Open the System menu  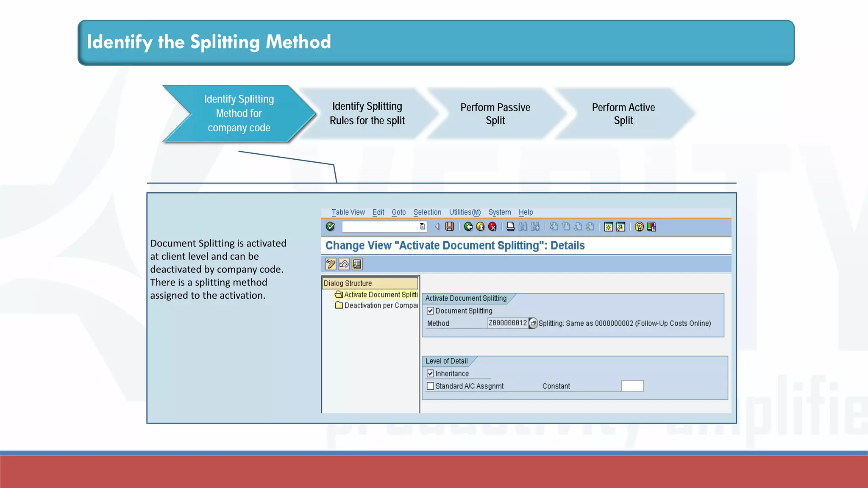500,212
